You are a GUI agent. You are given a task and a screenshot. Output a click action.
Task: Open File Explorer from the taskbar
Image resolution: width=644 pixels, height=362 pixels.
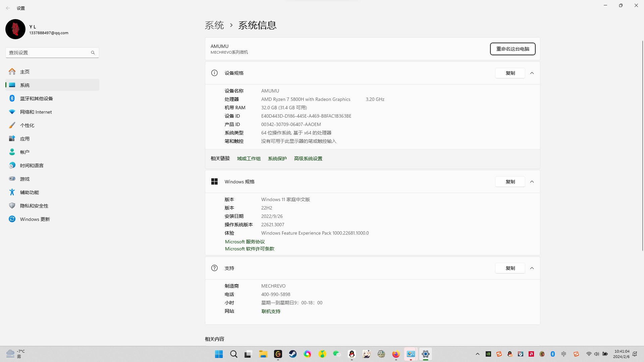(x=263, y=354)
